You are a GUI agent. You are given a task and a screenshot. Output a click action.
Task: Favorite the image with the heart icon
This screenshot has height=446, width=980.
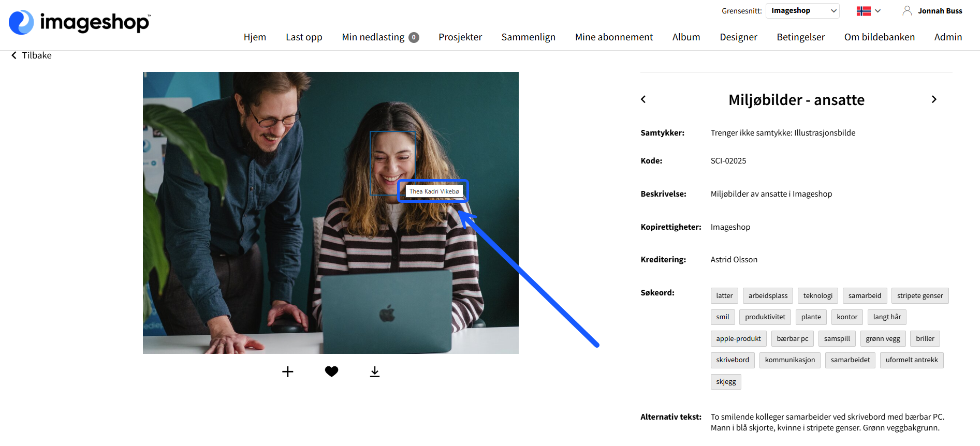pyautogui.click(x=331, y=371)
